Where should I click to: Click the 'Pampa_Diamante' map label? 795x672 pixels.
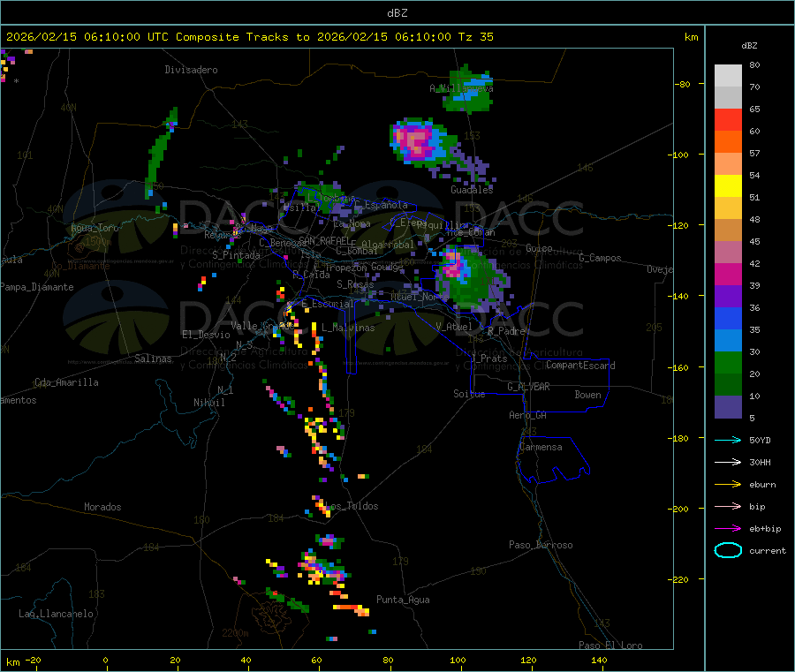point(37,287)
